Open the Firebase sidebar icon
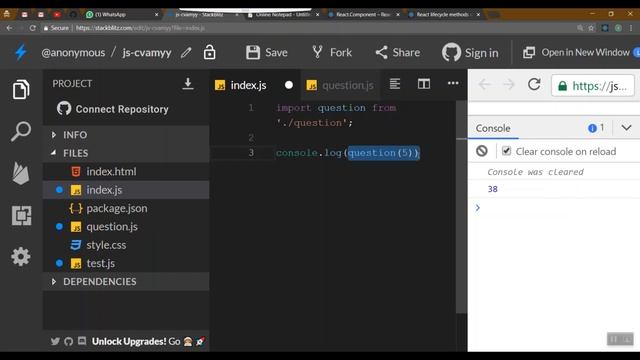This screenshot has height=360, width=640. [x=21, y=173]
